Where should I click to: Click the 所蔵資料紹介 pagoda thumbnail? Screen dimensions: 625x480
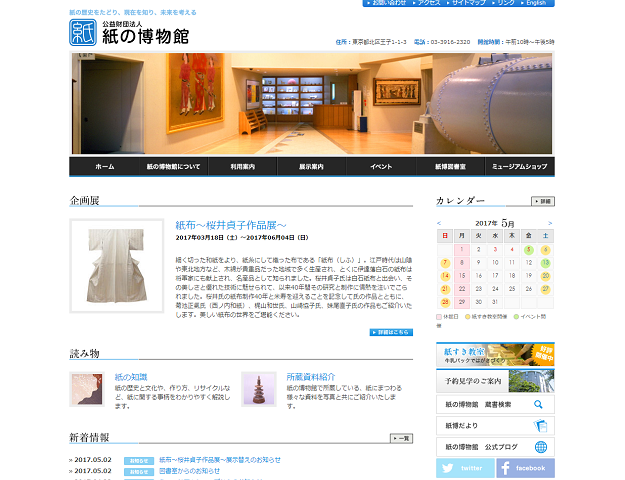(259, 390)
